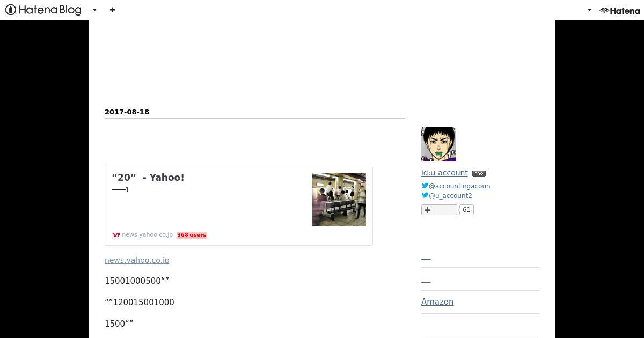The image size is (644, 338).
Task: Click Twitter bird icon beside @u_account2
Action: click(x=425, y=195)
